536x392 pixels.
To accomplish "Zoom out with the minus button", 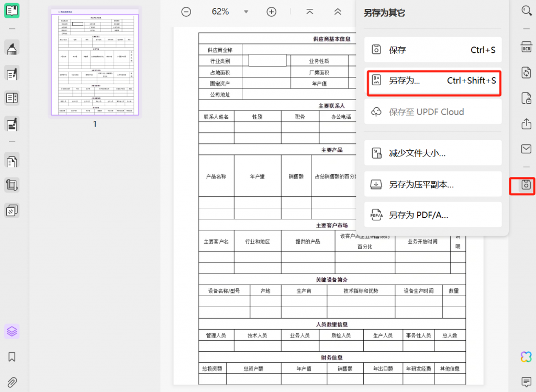I will pos(186,12).
